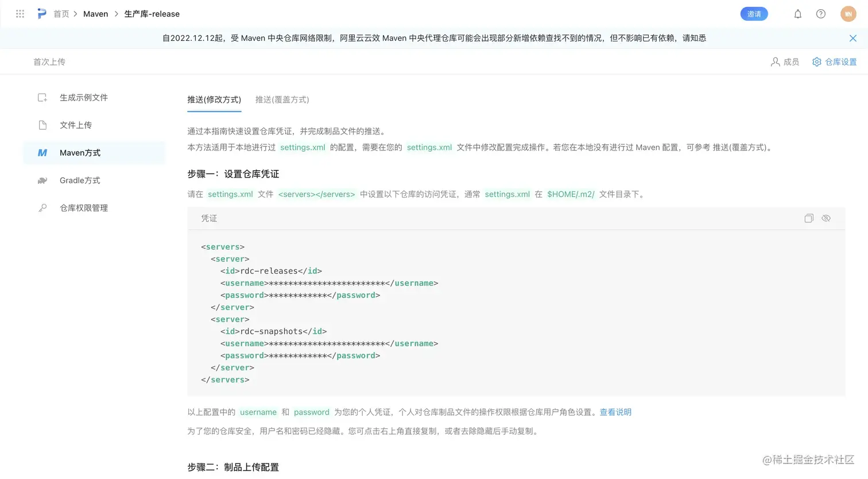Open help with the question mark icon
The width and height of the screenshot is (868, 479).
click(x=820, y=14)
